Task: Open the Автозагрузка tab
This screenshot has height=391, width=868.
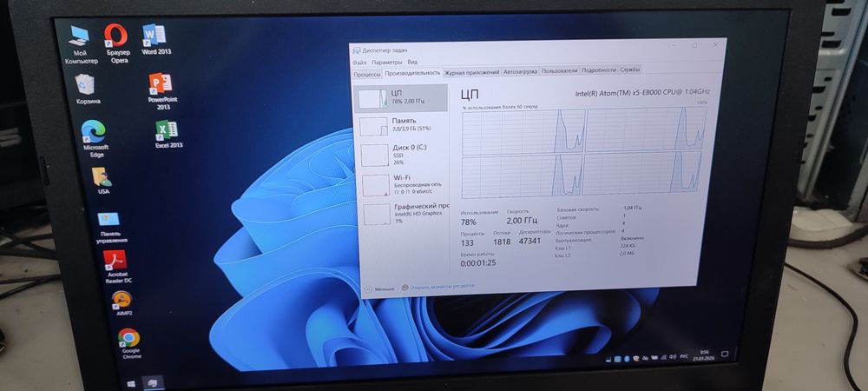Action: (520, 71)
